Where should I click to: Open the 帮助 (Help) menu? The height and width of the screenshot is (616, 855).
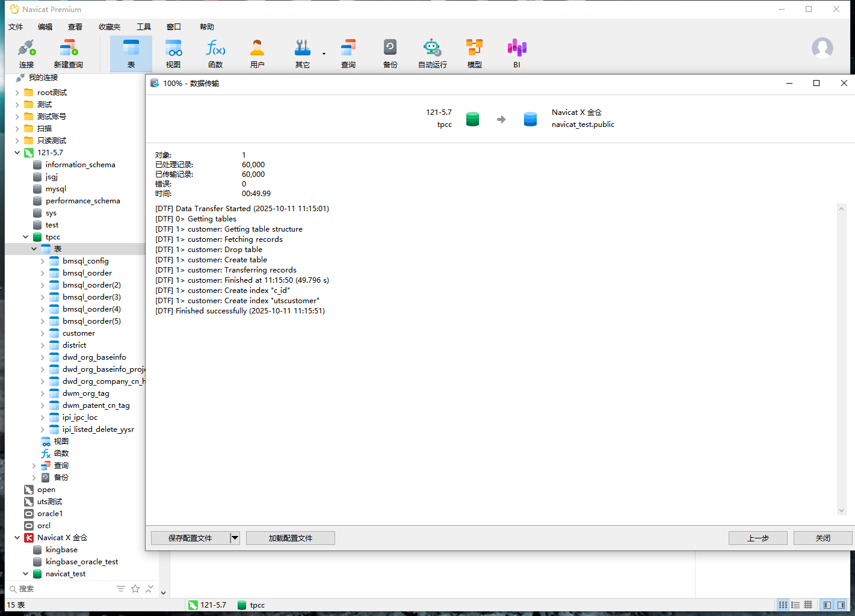[207, 27]
